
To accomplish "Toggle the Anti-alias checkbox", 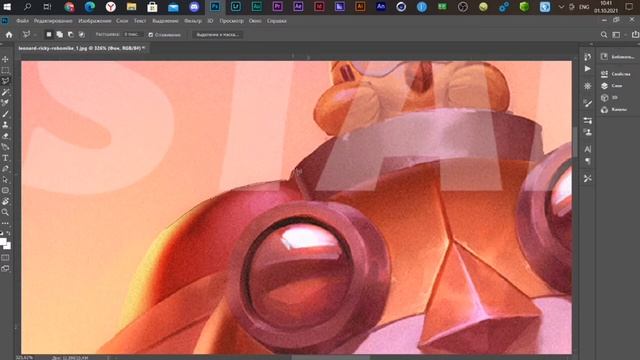I will click(151, 35).
